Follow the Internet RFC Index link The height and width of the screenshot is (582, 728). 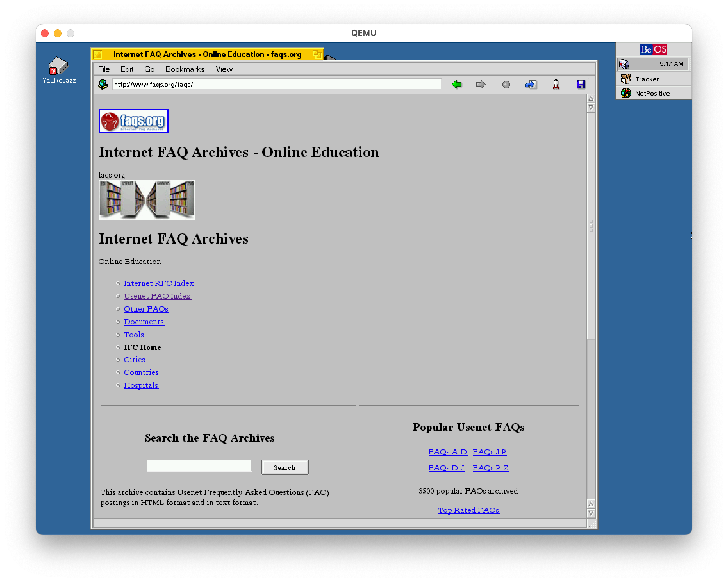[159, 283]
